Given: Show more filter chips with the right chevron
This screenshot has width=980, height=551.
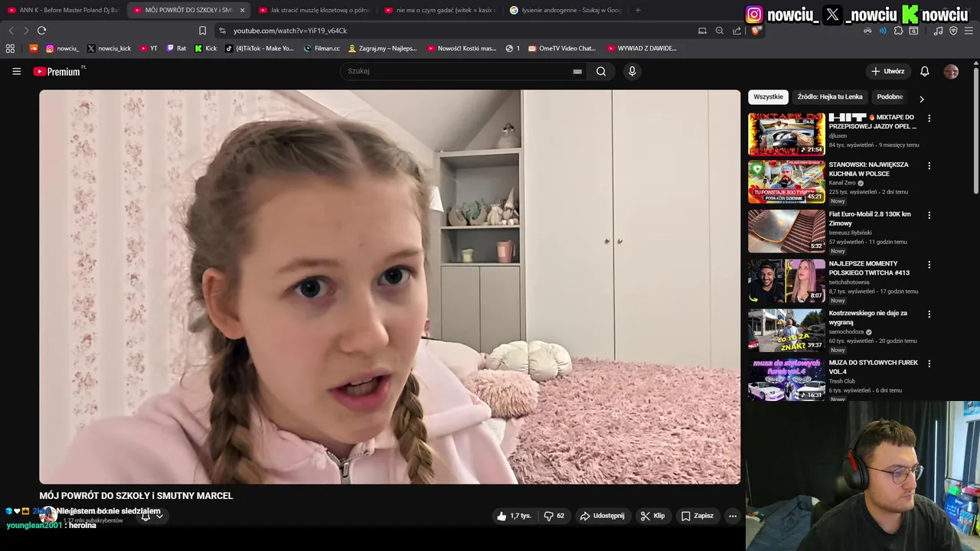Looking at the screenshot, I should (921, 99).
